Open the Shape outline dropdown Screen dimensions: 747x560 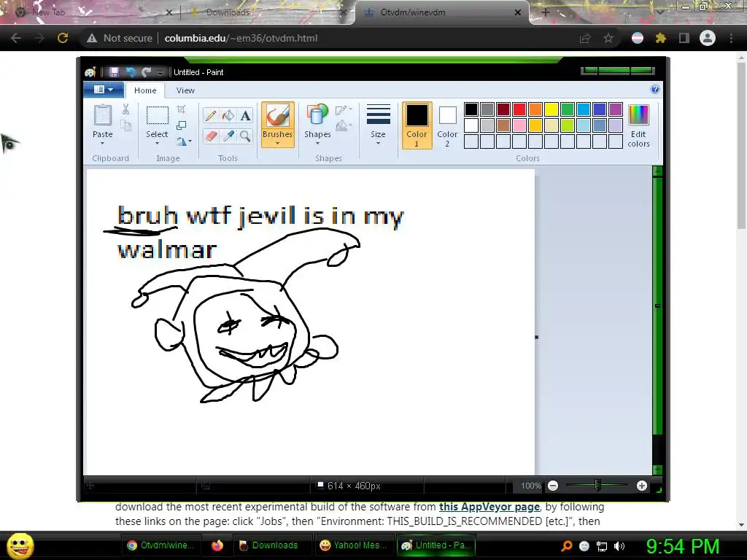coord(344,110)
